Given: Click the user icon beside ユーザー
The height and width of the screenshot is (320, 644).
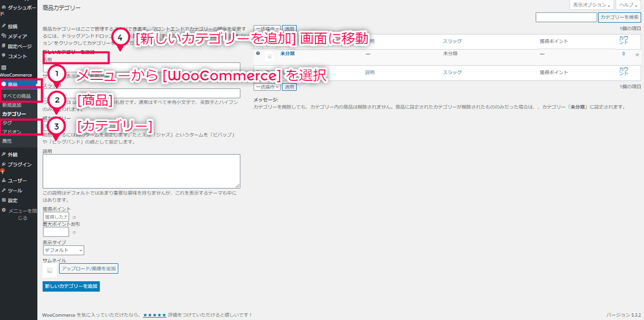Looking at the screenshot, I should coord(4,180).
